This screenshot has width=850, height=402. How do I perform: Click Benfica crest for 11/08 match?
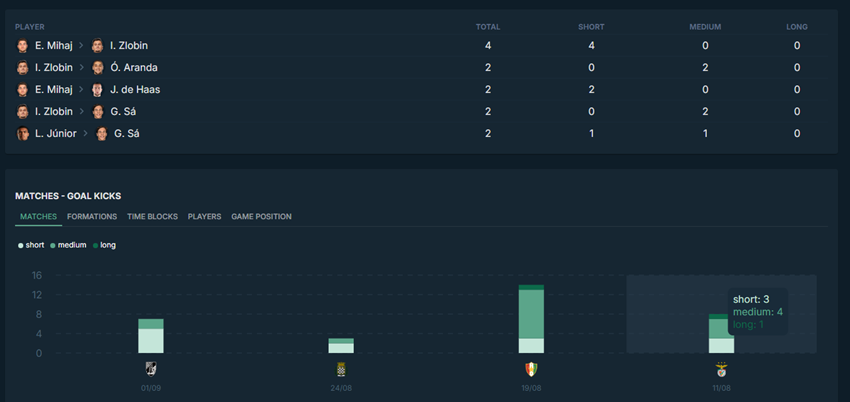coord(722,369)
